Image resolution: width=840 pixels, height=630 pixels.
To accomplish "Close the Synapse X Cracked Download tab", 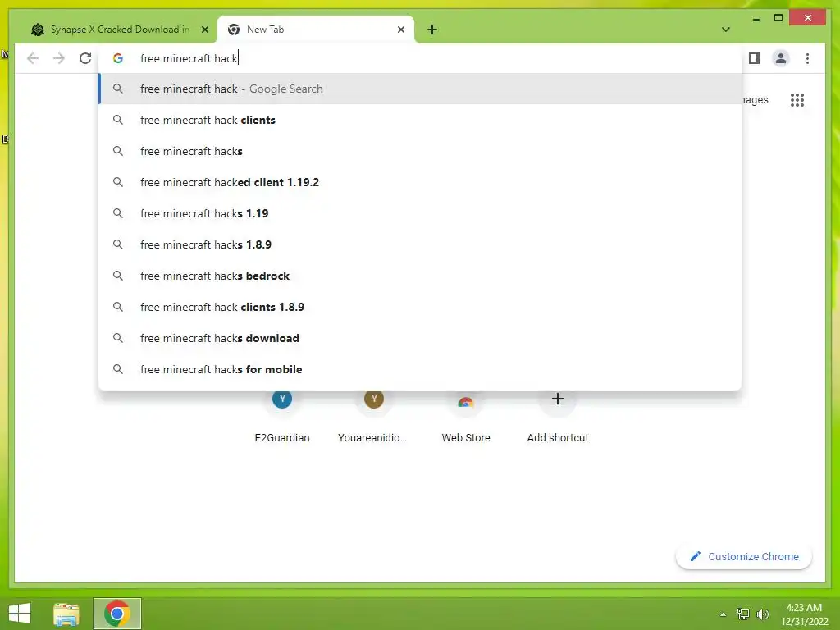I will click(x=204, y=30).
